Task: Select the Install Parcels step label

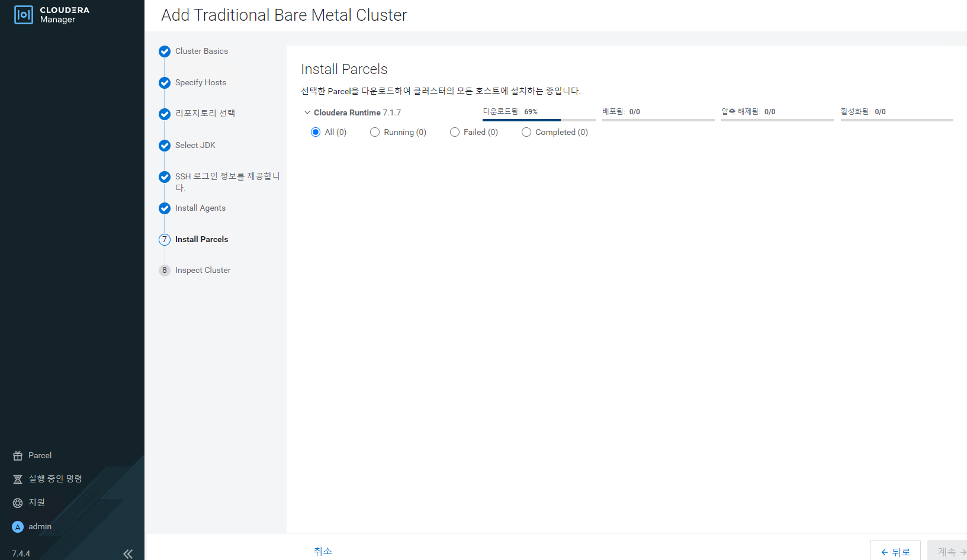Action: pos(201,240)
